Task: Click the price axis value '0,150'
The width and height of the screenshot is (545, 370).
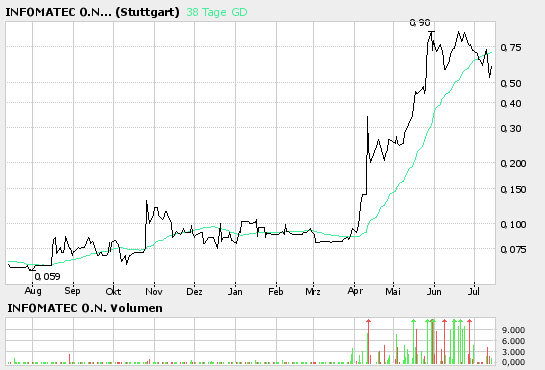Action: tap(513, 190)
